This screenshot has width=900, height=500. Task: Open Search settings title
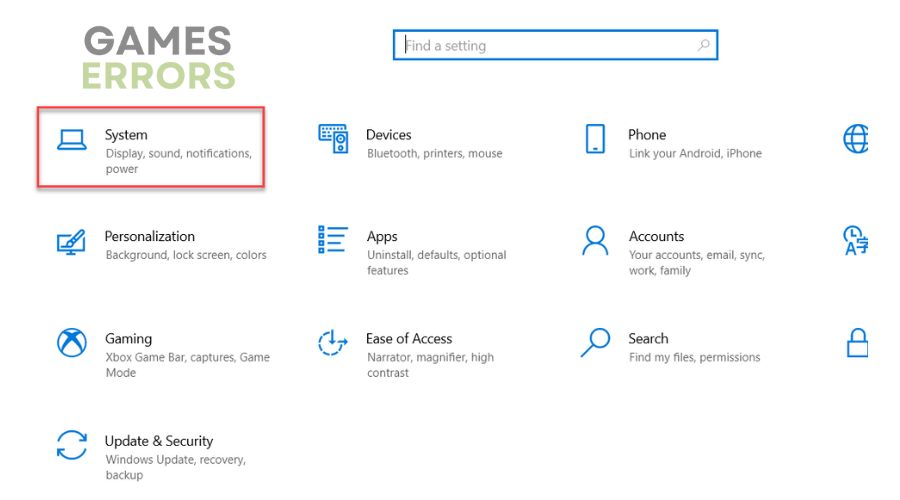pos(648,339)
